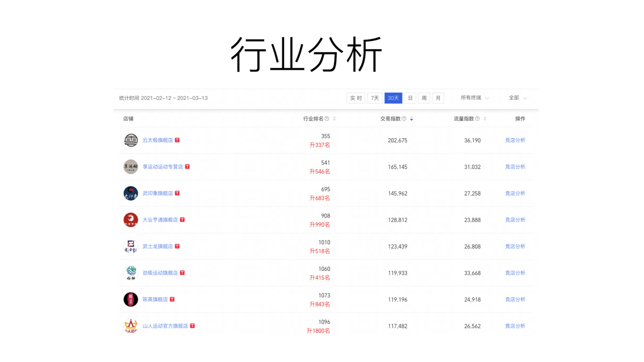The width and height of the screenshot is (644, 362).
Task: Open 大业亨通旗舰店 shop link
Action: point(160,220)
